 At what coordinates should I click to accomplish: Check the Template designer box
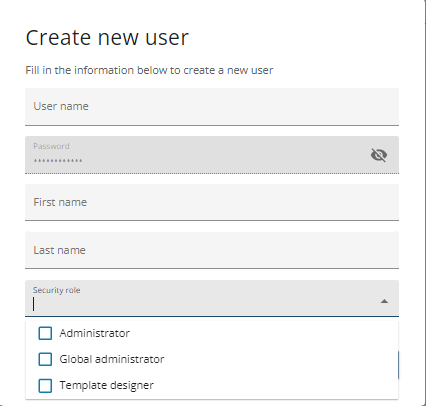pos(45,385)
